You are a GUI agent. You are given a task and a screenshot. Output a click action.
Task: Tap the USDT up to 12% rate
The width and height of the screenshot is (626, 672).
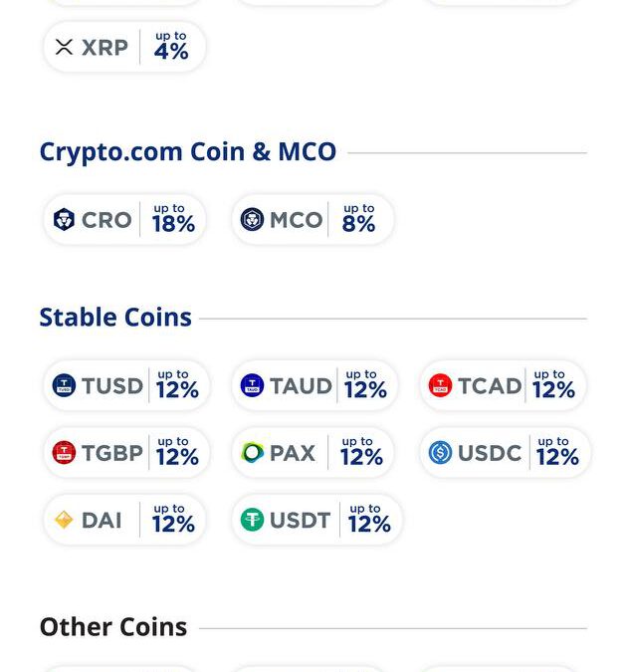coord(369,520)
